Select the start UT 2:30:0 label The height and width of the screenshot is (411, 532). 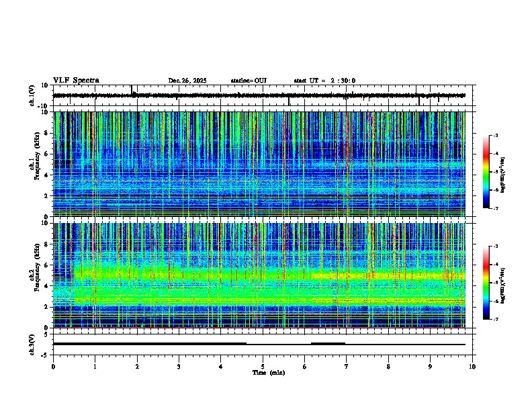(324, 81)
